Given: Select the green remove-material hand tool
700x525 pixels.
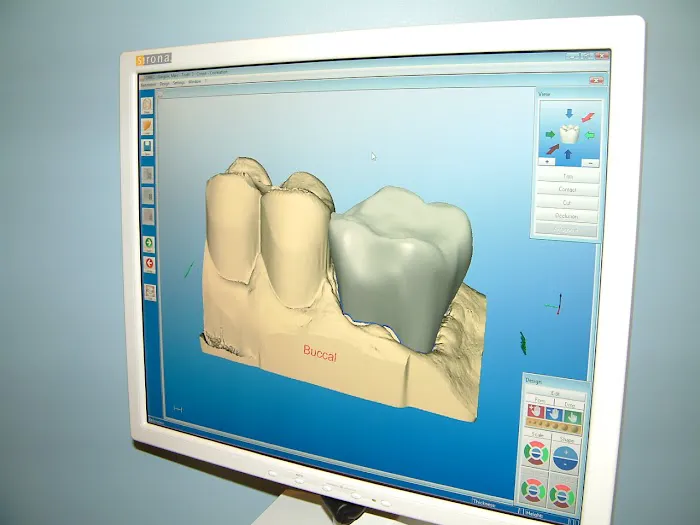Looking at the screenshot, I should click(x=572, y=417).
